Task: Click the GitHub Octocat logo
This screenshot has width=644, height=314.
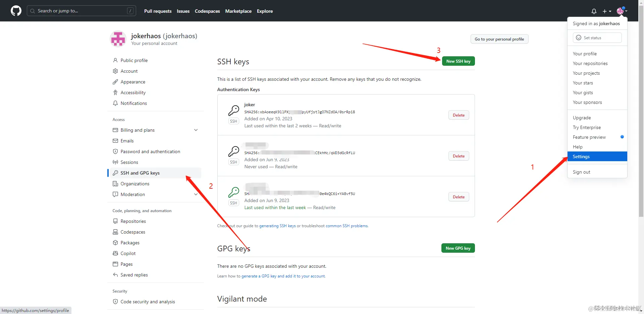Action: coord(16,11)
